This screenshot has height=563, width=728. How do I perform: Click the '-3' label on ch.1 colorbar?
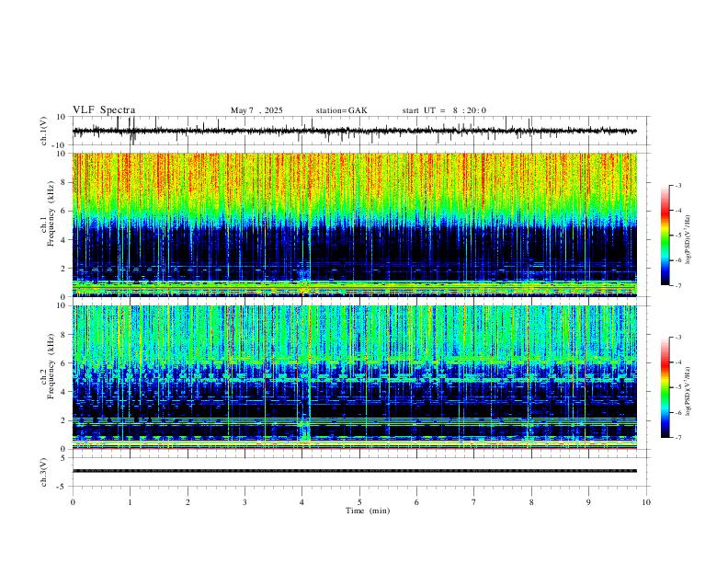pos(677,185)
